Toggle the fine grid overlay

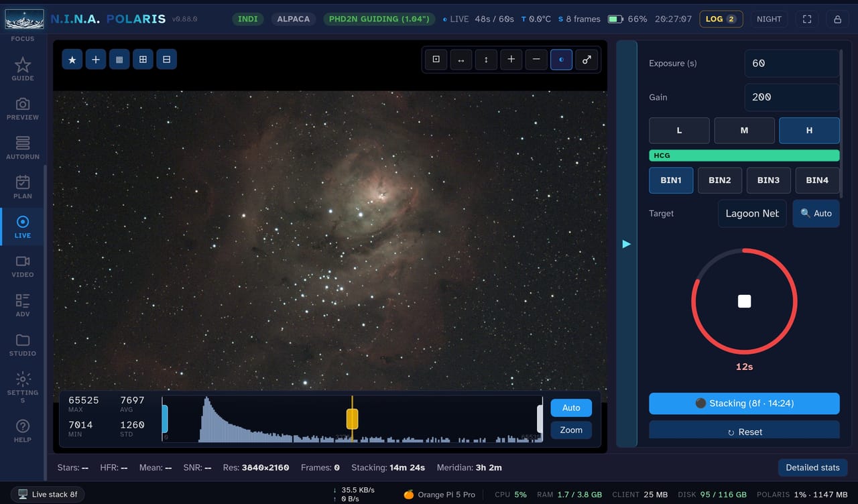[119, 60]
